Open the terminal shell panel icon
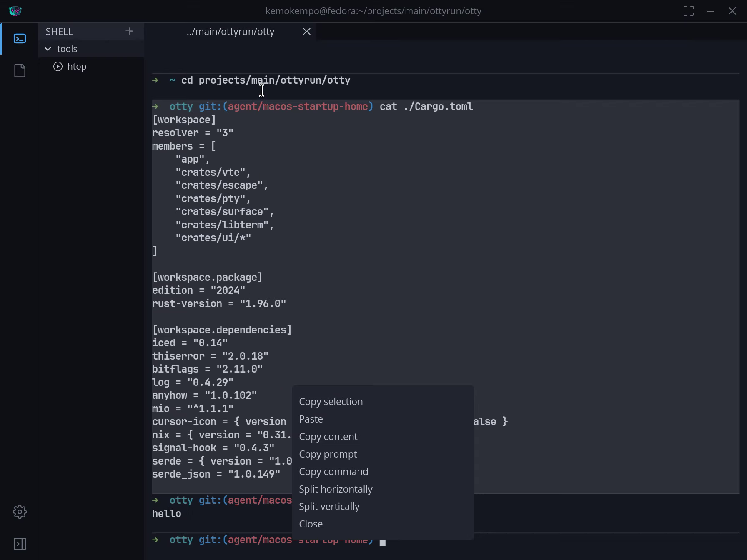The width and height of the screenshot is (747, 560). [x=20, y=39]
